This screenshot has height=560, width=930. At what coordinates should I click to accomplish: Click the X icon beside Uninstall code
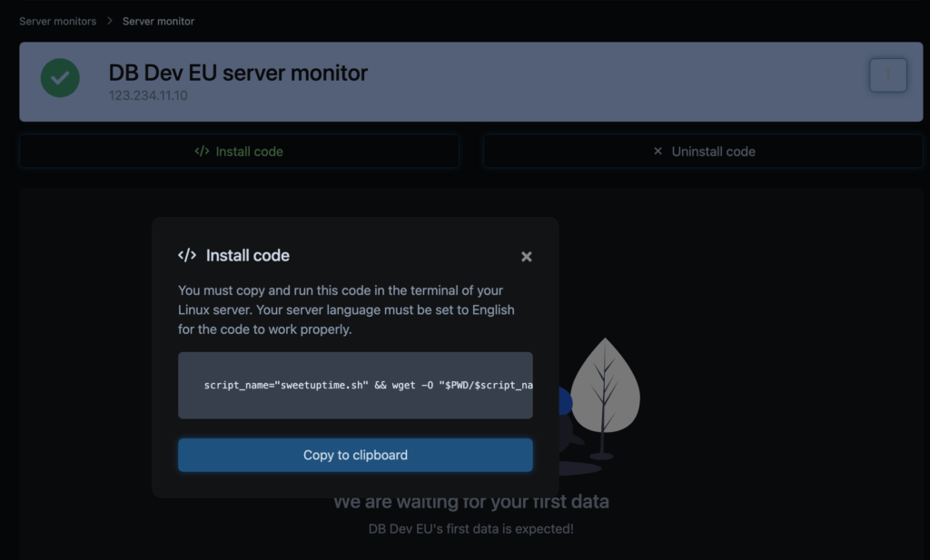click(x=658, y=152)
